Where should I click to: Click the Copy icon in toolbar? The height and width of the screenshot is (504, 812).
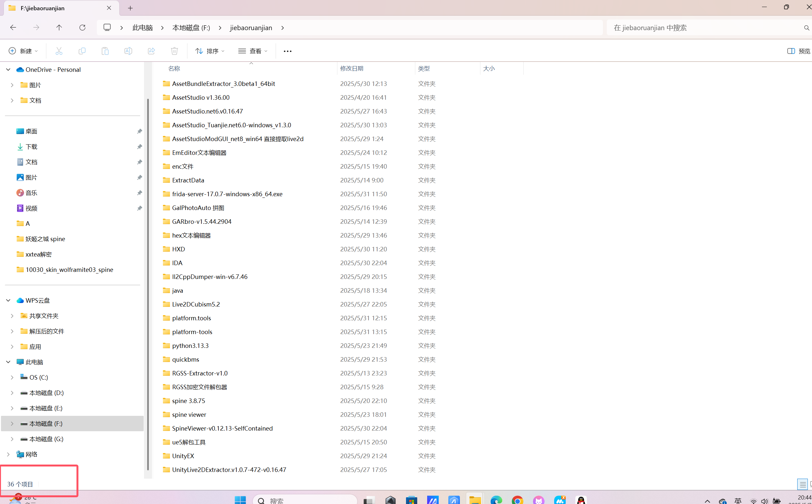click(82, 51)
